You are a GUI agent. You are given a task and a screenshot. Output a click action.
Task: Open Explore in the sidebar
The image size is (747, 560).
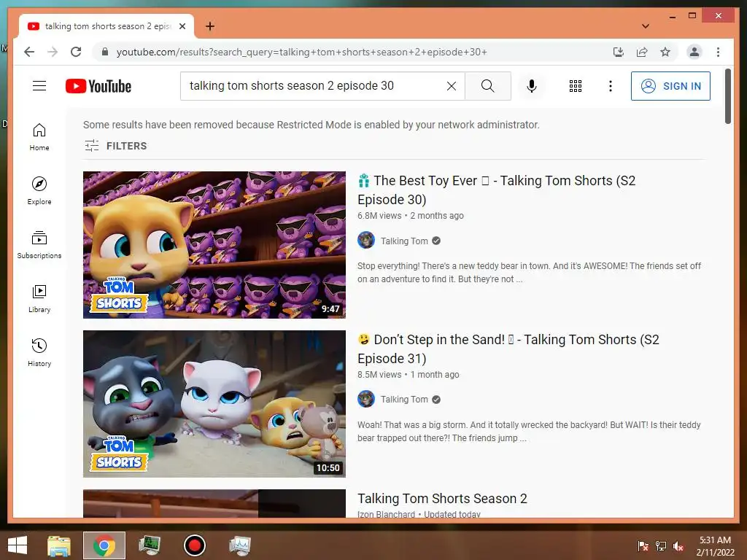pos(39,191)
